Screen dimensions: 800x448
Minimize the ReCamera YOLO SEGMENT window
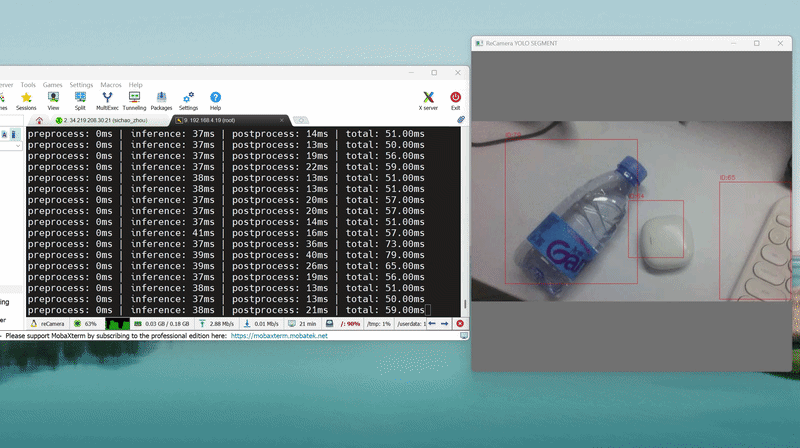734,43
